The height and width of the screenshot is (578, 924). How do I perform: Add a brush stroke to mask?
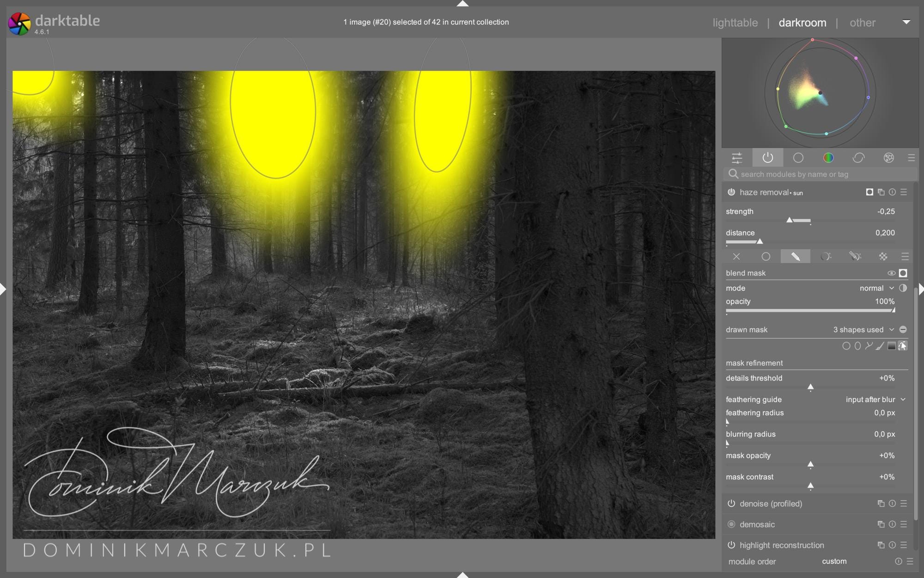(880, 346)
